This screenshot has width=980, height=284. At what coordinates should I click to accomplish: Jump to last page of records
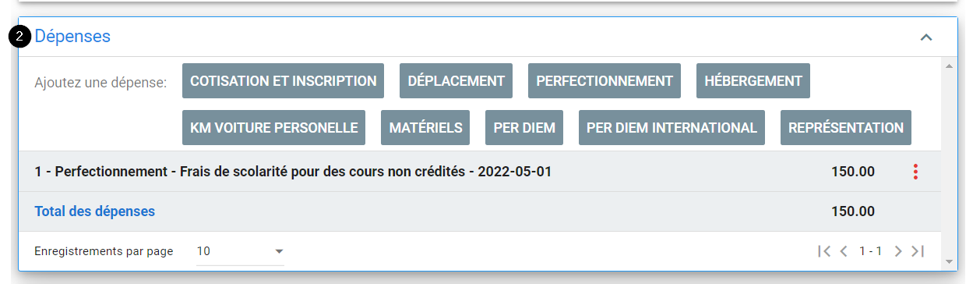click(918, 251)
